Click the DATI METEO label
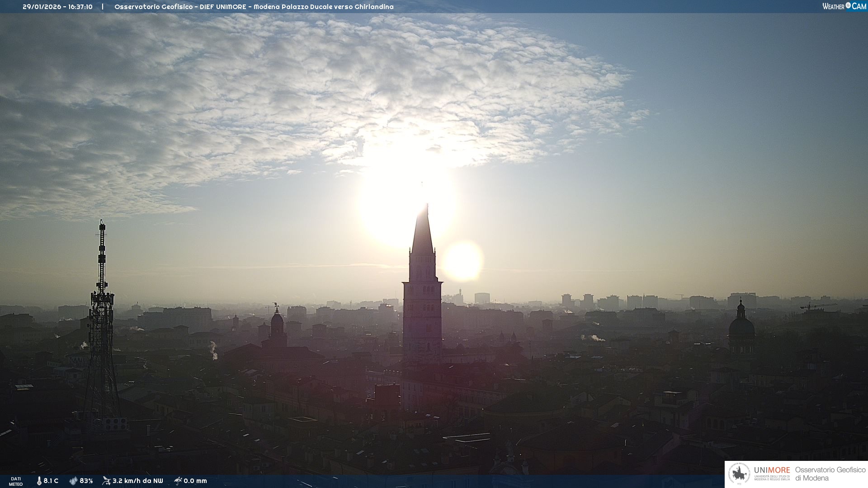 [x=16, y=481]
